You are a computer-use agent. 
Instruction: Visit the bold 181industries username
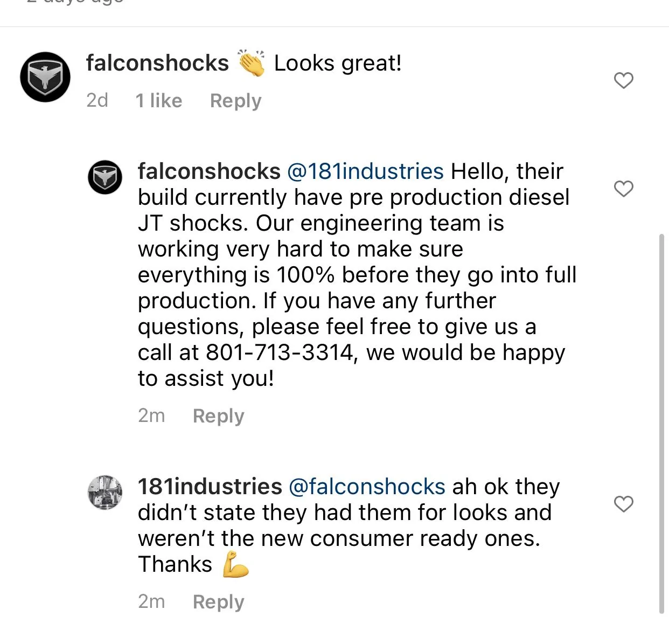tap(210, 486)
